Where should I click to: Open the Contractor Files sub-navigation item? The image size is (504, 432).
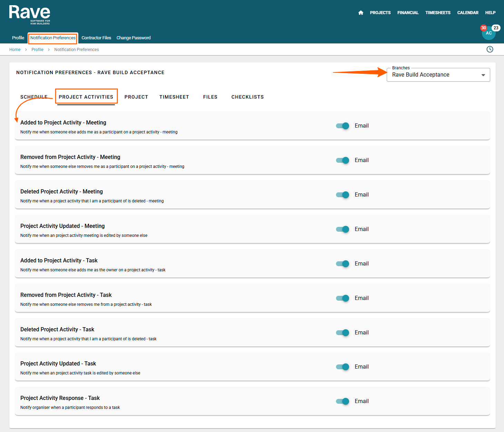pyautogui.click(x=96, y=38)
